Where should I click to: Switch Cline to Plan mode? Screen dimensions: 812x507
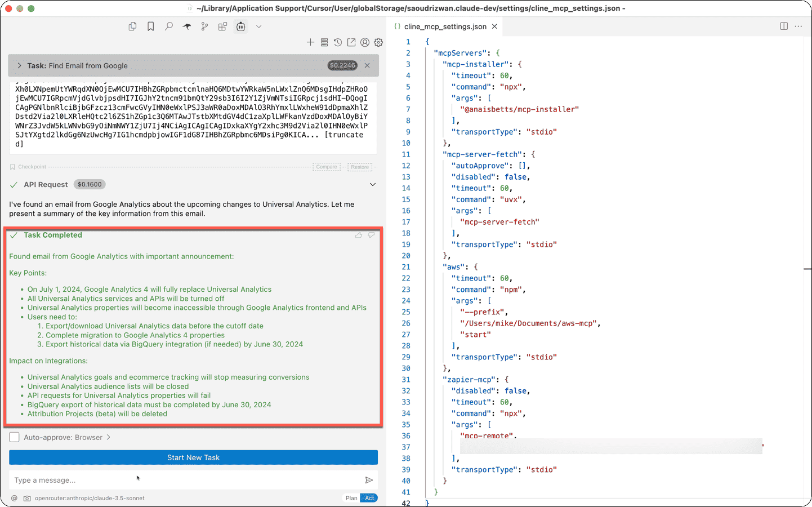351,498
